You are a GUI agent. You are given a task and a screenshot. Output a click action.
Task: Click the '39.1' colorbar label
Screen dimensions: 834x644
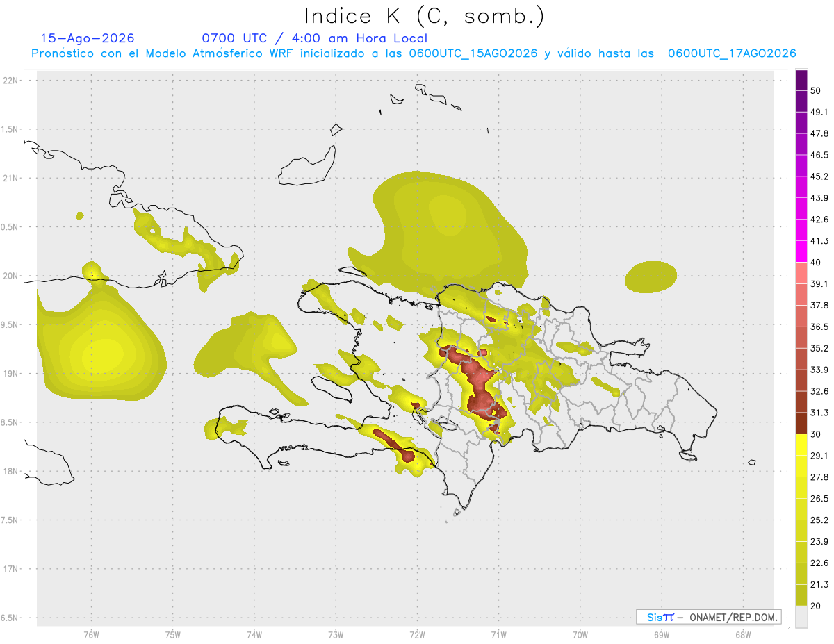click(x=819, y=283)
